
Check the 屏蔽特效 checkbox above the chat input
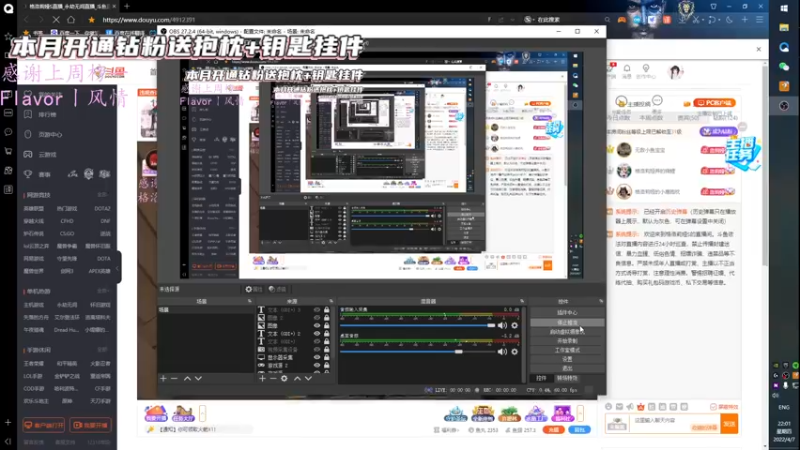pyautogui.click(x=713, y=407)
